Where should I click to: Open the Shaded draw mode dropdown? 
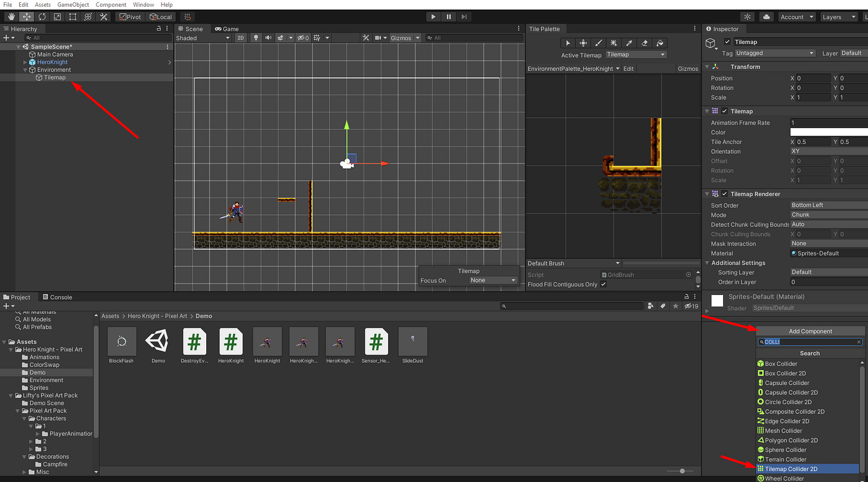coord(203,38)
